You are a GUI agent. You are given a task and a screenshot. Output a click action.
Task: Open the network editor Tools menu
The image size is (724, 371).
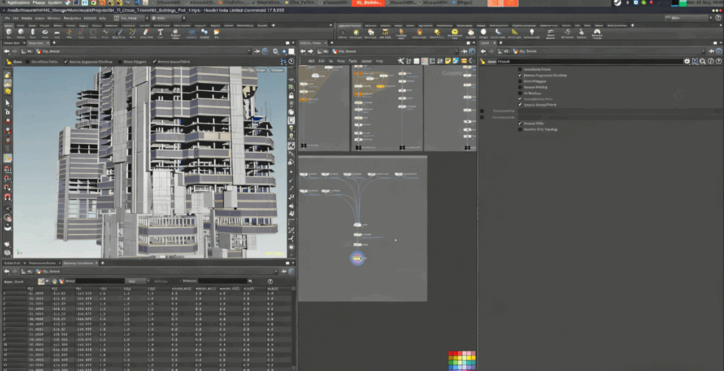(353, 61)
